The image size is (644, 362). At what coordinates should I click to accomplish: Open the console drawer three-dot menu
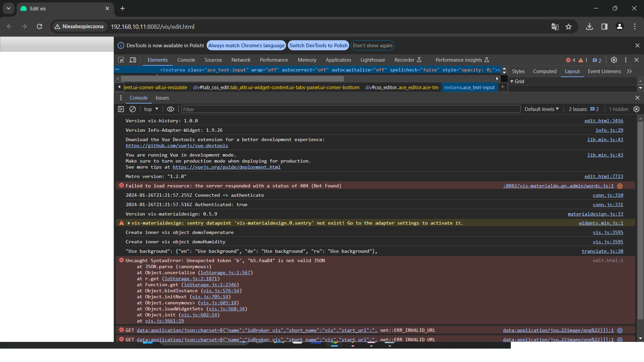(121, 98)
